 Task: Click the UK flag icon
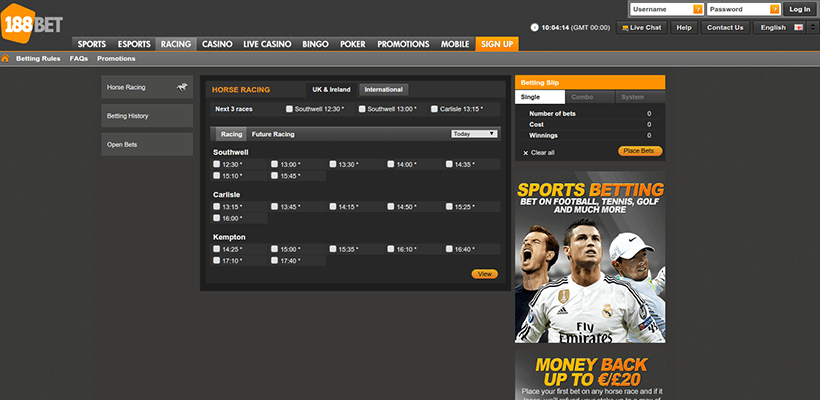pos(799,28)
